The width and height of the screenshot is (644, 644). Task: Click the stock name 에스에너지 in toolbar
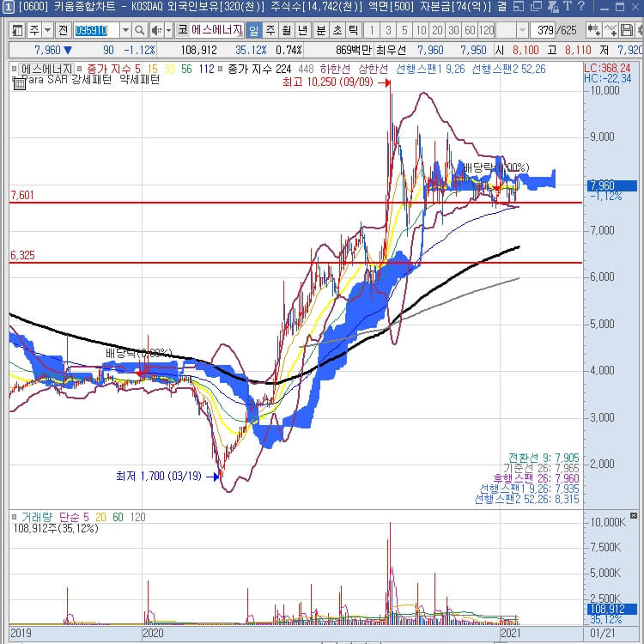[x=216, y=30]
